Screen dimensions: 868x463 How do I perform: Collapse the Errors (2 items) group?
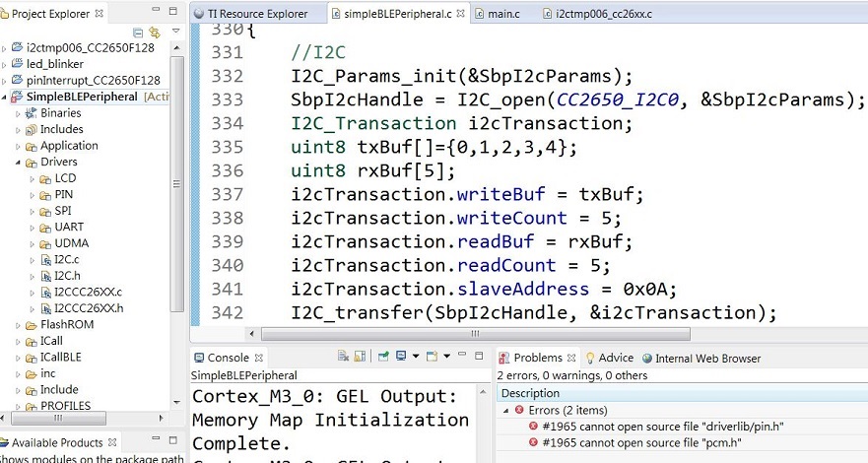pyautogui.click(x=506, y=411)
